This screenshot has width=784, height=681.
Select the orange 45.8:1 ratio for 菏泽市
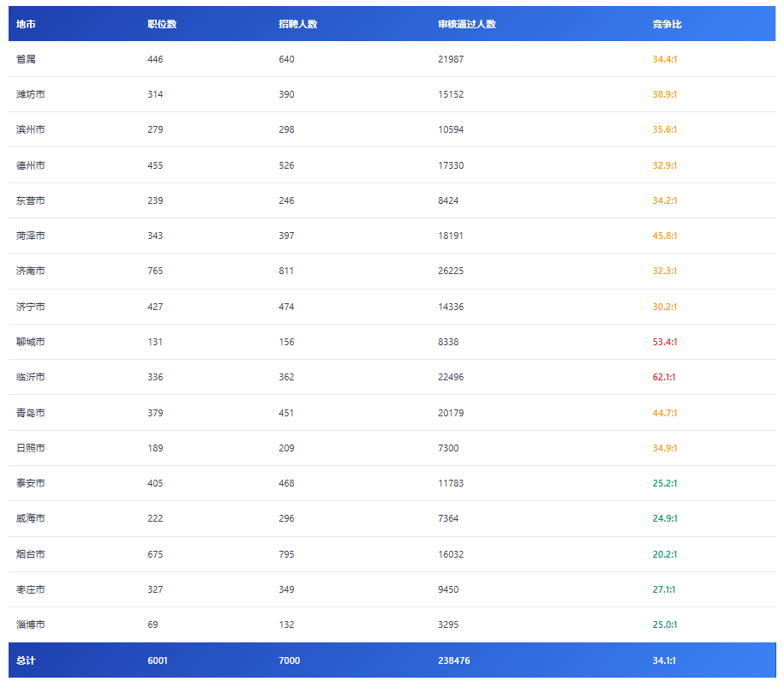[664, 236]
